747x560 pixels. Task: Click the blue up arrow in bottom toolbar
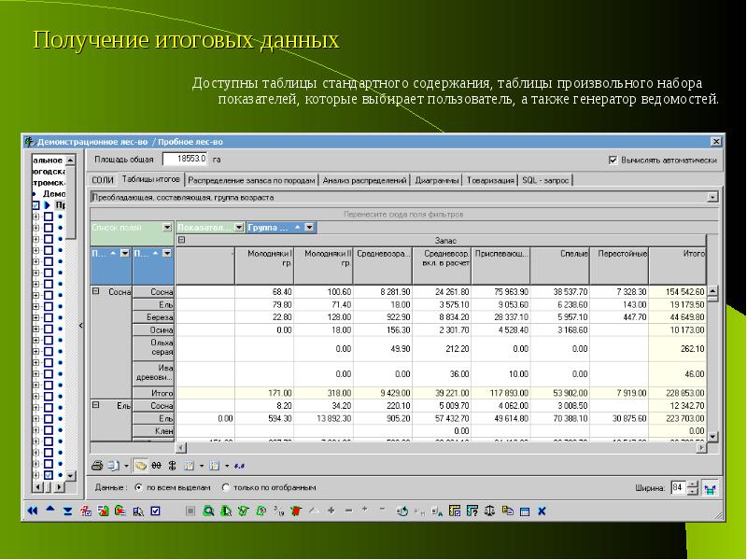coord(49,511)
